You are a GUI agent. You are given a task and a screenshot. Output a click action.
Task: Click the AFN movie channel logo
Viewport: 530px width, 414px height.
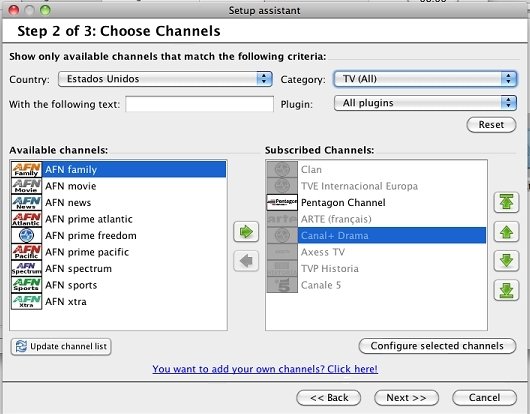tap(26, 186)
